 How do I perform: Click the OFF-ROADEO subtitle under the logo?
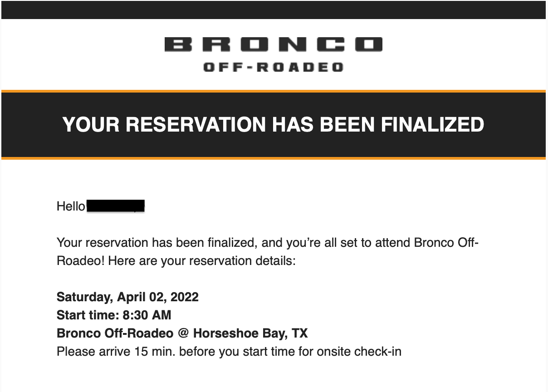click(x=274, y=68)
